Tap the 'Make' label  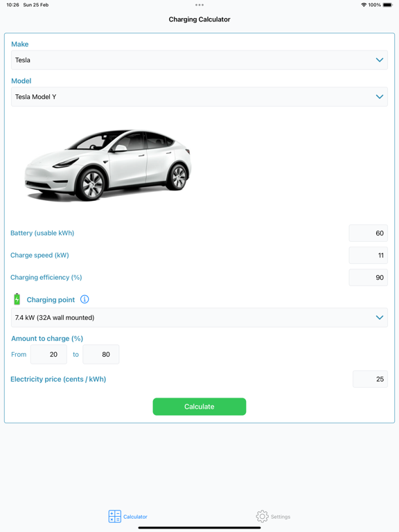click(19, 44)
